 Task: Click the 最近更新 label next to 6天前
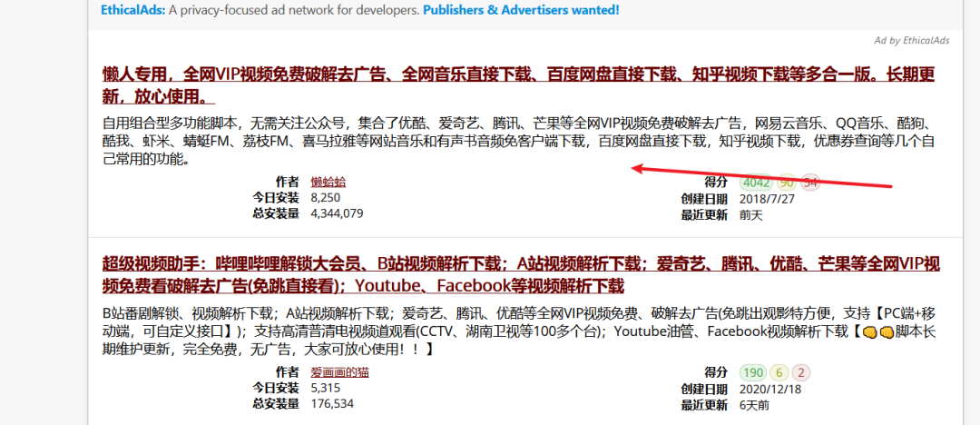pyautogui.click(x=704, y=406)
